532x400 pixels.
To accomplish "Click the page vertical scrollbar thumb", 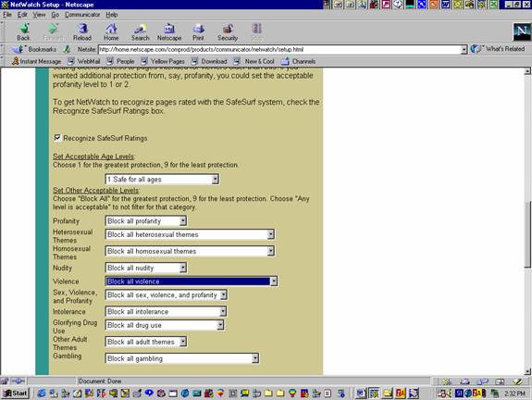I will 527,234.
